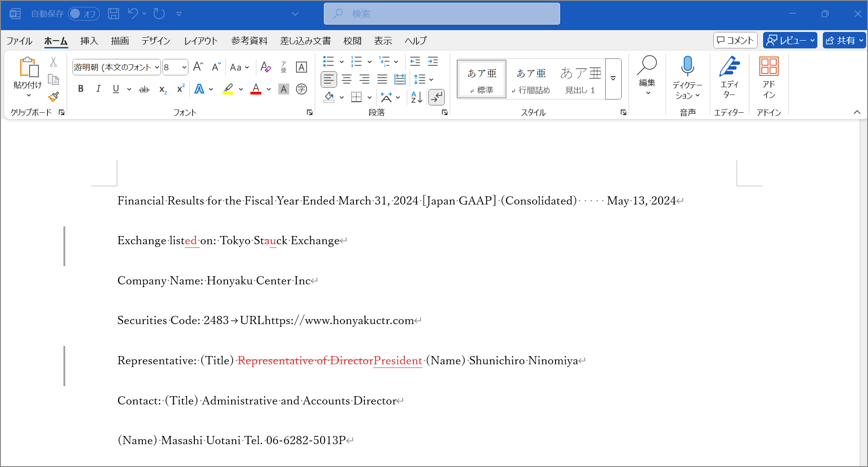Open the ファイル menu tab
This screenshot has height=467, width=868.
[x=19, y=41]
